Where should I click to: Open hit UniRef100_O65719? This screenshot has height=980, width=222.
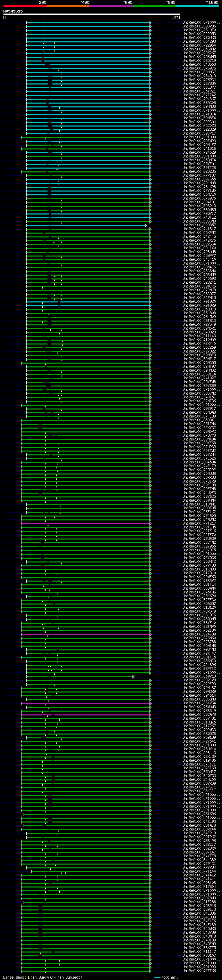pyautogui.click(x=199, y=60)
